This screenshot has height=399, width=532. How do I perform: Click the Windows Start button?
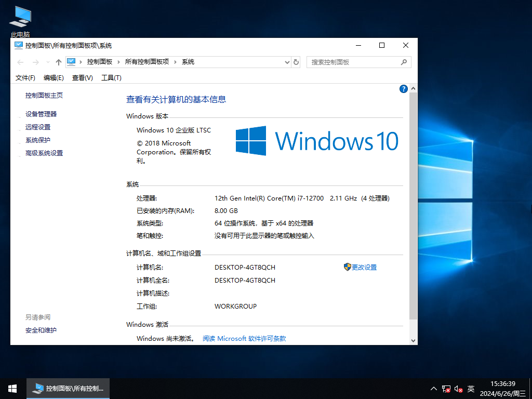pos(12,388)
